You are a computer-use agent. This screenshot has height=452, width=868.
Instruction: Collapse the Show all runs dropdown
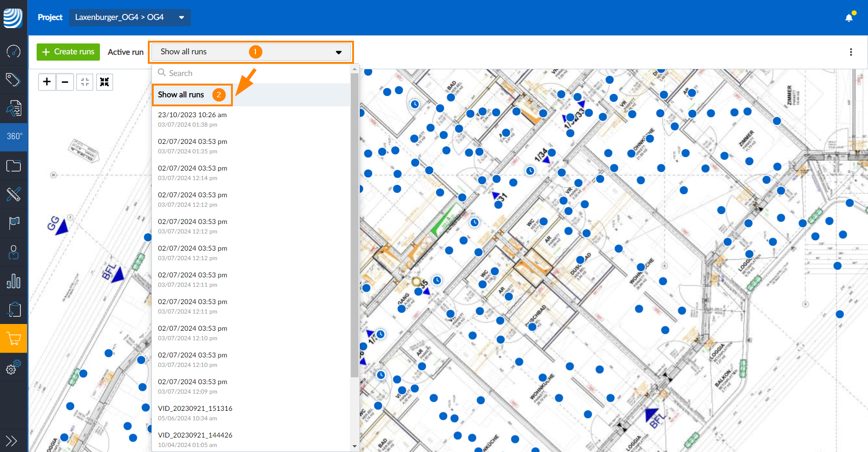(338, 52)
